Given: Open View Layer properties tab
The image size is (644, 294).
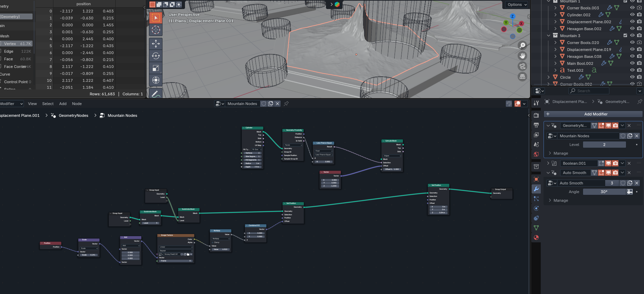Looking at the screenshot, I should pos(536,135).
